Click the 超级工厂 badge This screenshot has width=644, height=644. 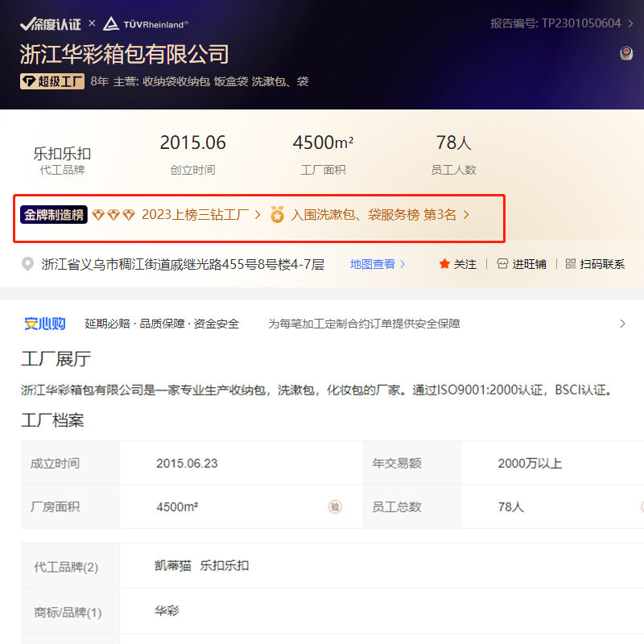(x=52, y=81)
